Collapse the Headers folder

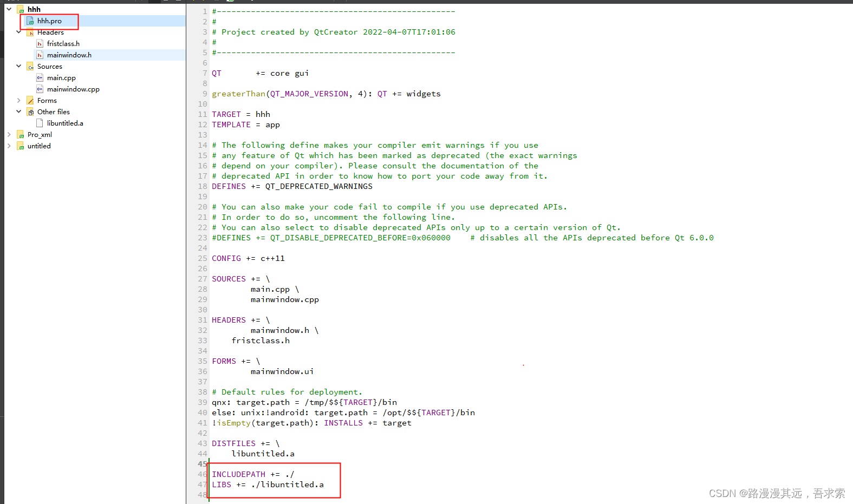coord(18,32)
